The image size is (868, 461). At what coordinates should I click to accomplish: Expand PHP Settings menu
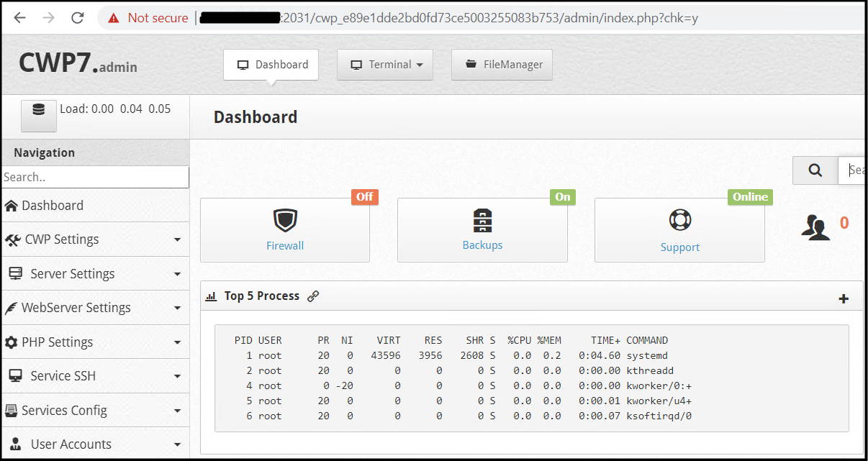coord(95,342)
